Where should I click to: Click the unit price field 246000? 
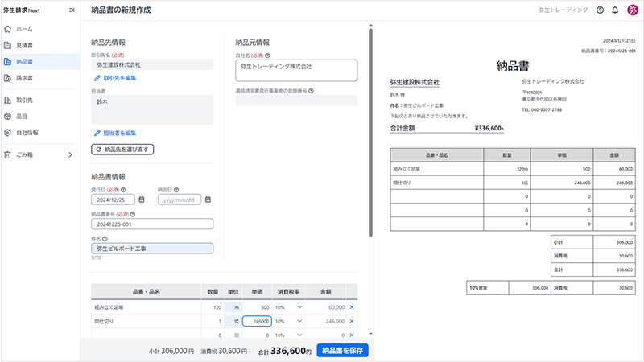click(x=257, y=321)
